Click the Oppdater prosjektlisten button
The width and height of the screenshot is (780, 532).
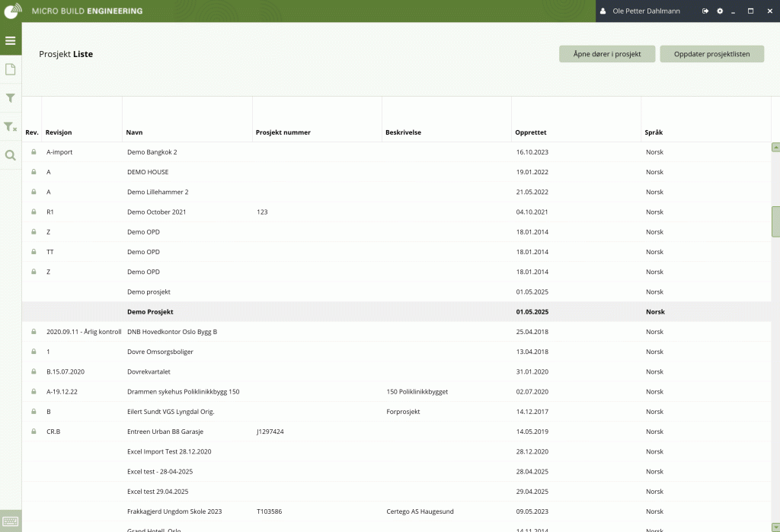click(x=712, y=54)
